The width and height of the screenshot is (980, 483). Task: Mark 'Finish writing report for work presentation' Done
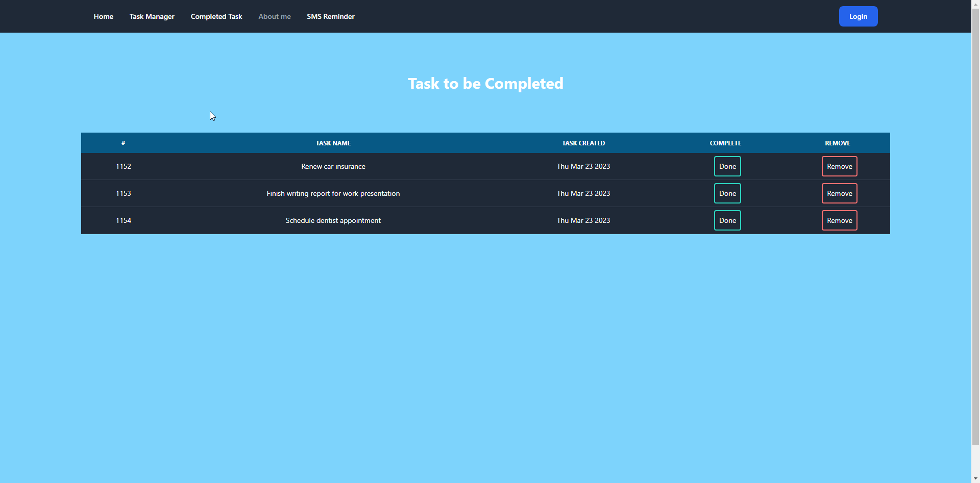click(x=727, y=193)
